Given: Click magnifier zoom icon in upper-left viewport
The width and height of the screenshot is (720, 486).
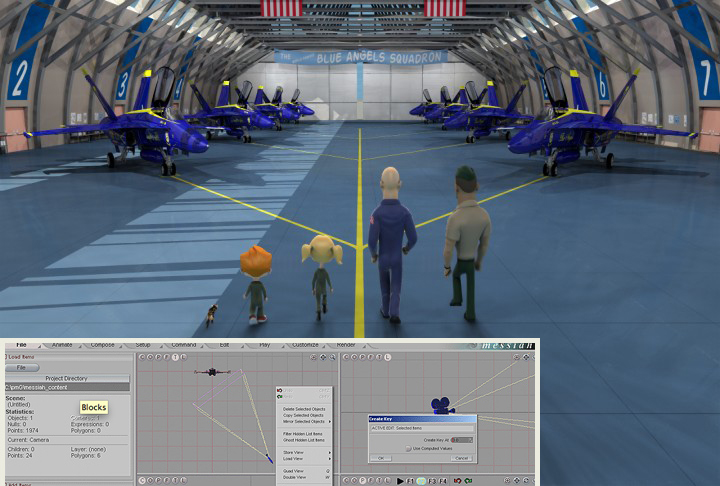Looking at the screenshot, I should 332,357.
